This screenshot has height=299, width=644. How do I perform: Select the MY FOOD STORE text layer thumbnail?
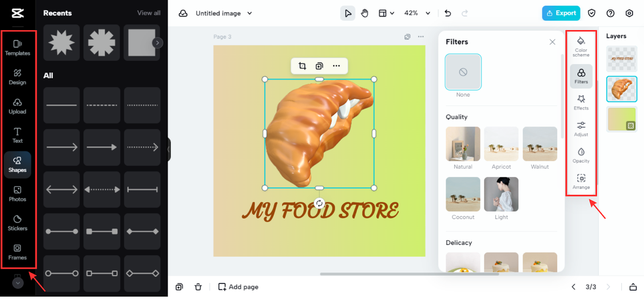tap(622, 59)
